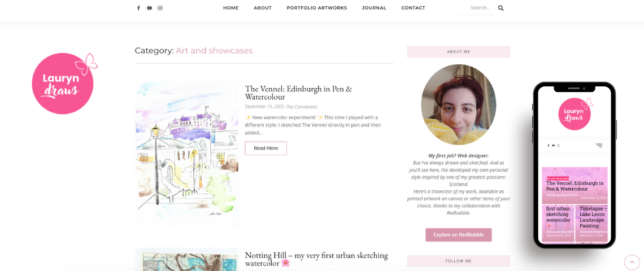Click the Lauryn draws pink logo
The image size is (644, 271).
tap(64, 84)
